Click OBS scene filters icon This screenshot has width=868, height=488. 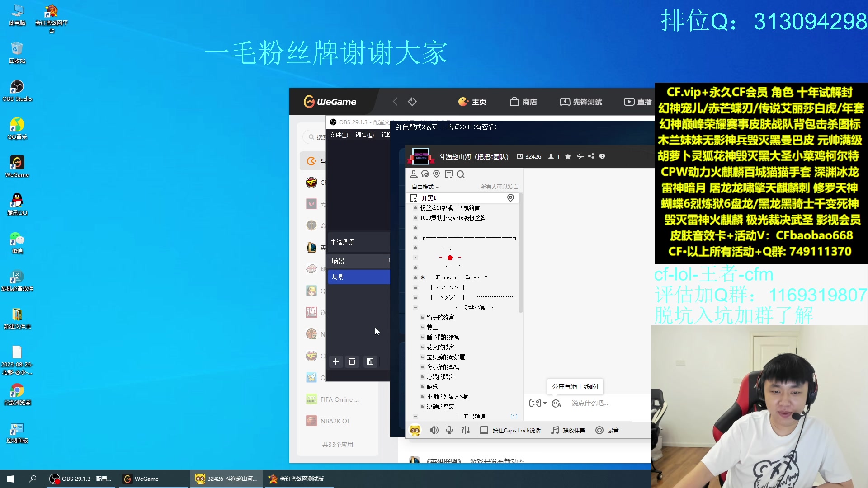pos(370,361)
